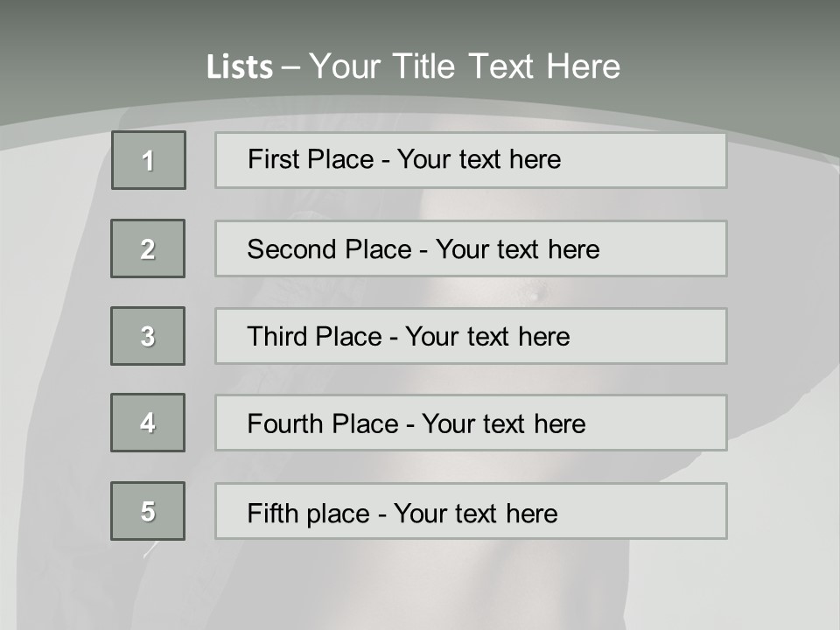The width and height of the screenshot is (840, 630).
Task: Click "Your text here" in the Fourth Place row
Action: [503, 424]
